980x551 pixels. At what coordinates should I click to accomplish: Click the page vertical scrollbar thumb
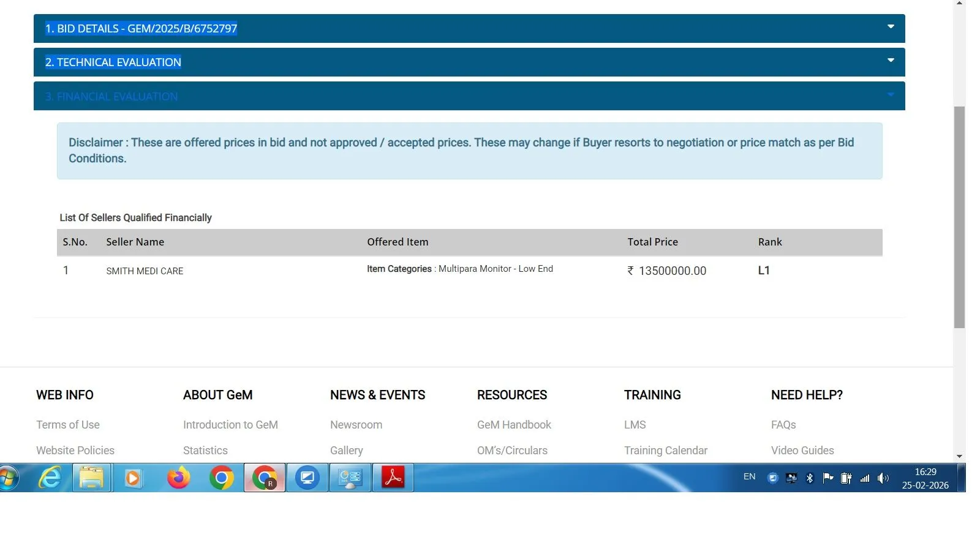point(959,217)
